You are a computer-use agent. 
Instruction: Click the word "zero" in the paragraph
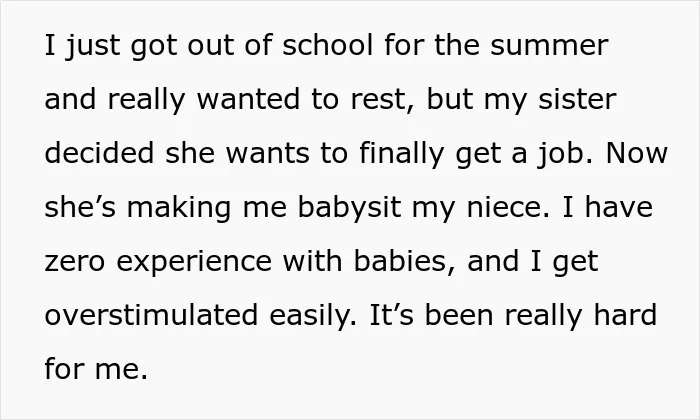pyautogui.click(x=75, y=263)
